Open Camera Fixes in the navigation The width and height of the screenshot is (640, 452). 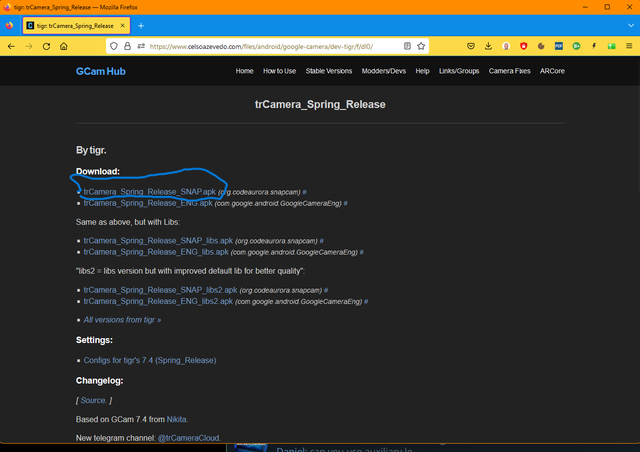[509, 71]
